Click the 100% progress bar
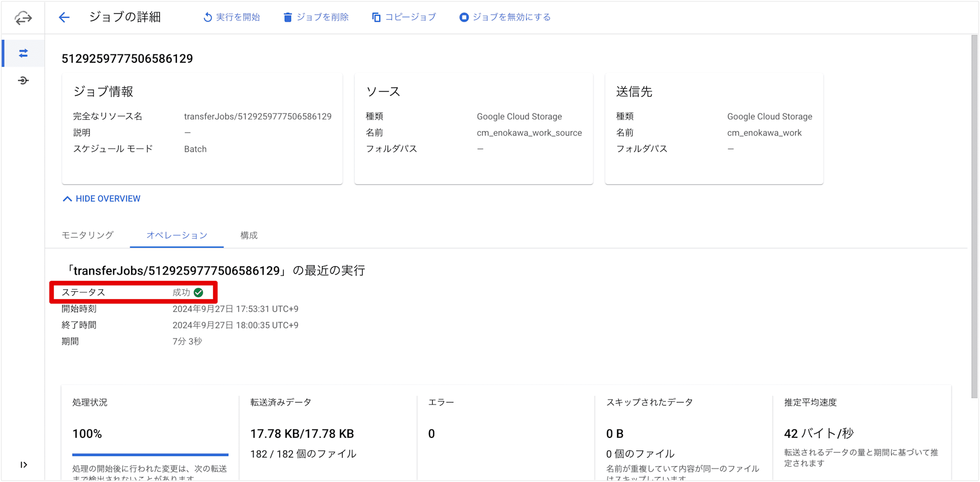This screenshot has width=980, height=482. pos(150,455)
